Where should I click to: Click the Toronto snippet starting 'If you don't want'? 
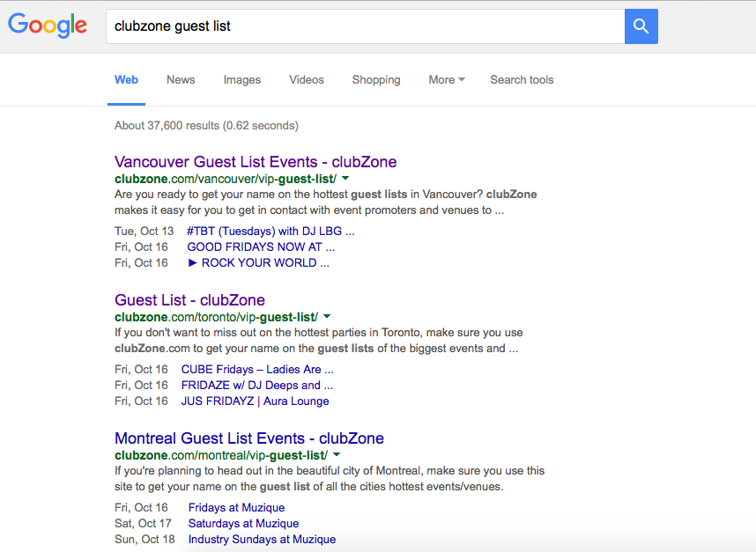click(x=319, y=341)
